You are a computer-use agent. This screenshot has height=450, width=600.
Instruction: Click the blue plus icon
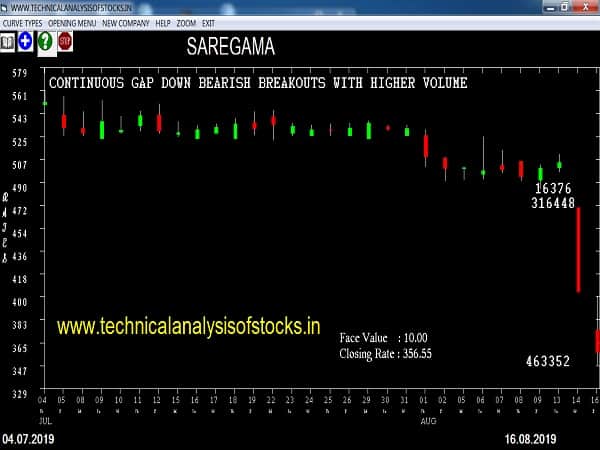click(25, 42)
